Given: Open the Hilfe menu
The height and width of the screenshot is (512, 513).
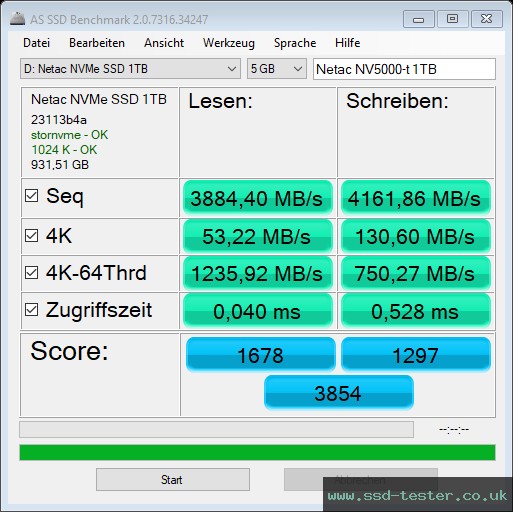Looking at the screenshot, I should [x=348, y=43].
